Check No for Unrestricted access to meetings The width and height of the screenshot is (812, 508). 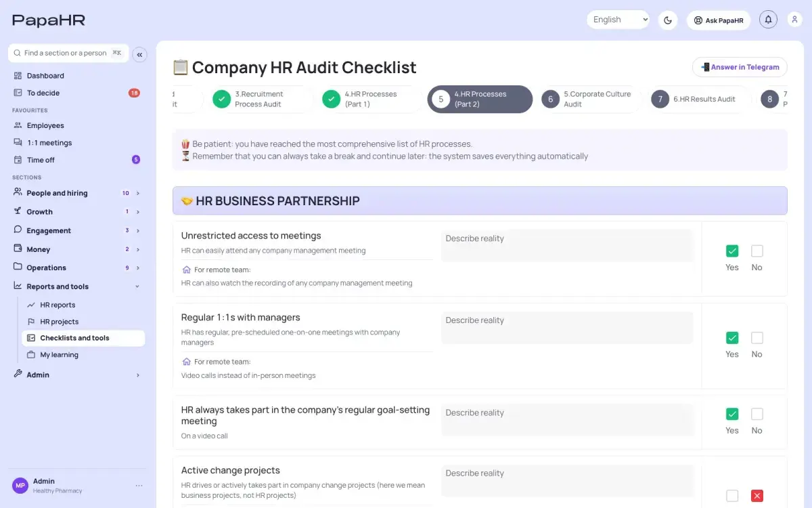tap(757, 251)
